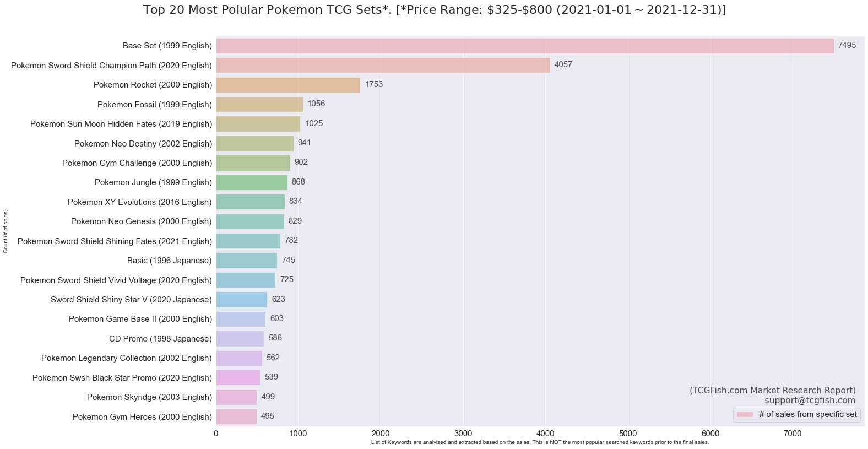Click the Base Set (1999 English) bar
Viewport: 868px width, 449px height.
(x=524, y=46)
